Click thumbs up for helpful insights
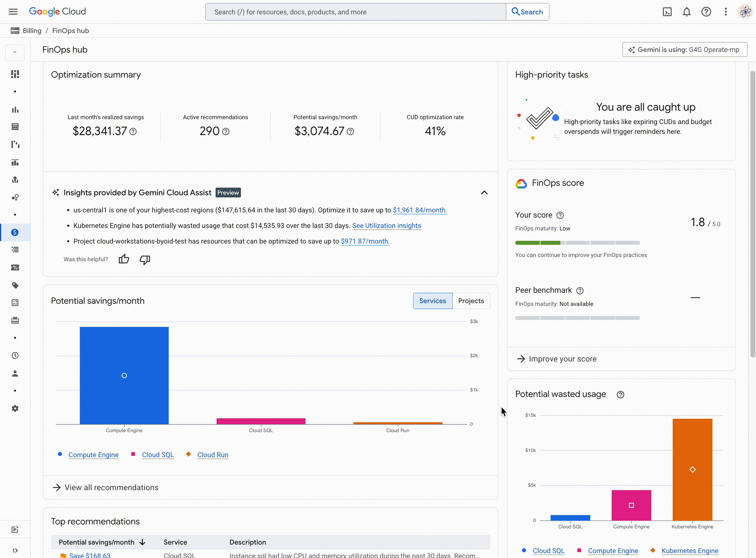756x558 pixels. [124, 259]
